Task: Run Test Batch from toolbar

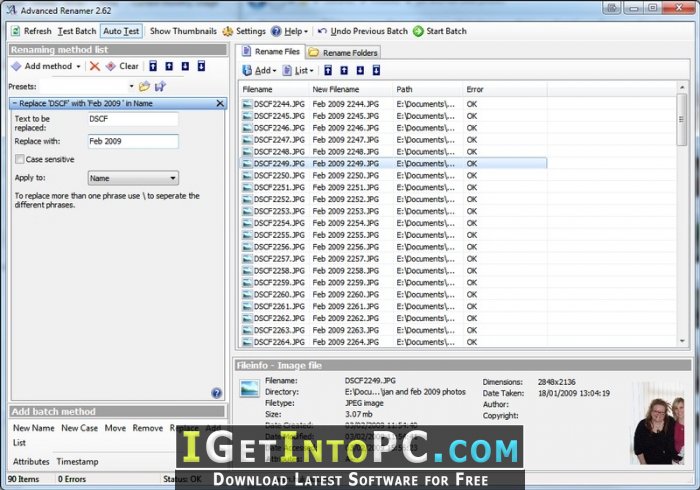Action: (x=77, y=31)
